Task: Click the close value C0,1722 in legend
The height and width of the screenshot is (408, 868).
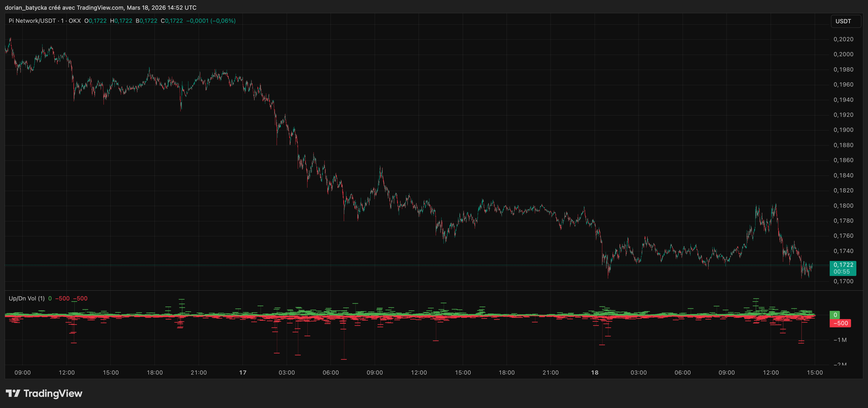Action: point(172,21)
